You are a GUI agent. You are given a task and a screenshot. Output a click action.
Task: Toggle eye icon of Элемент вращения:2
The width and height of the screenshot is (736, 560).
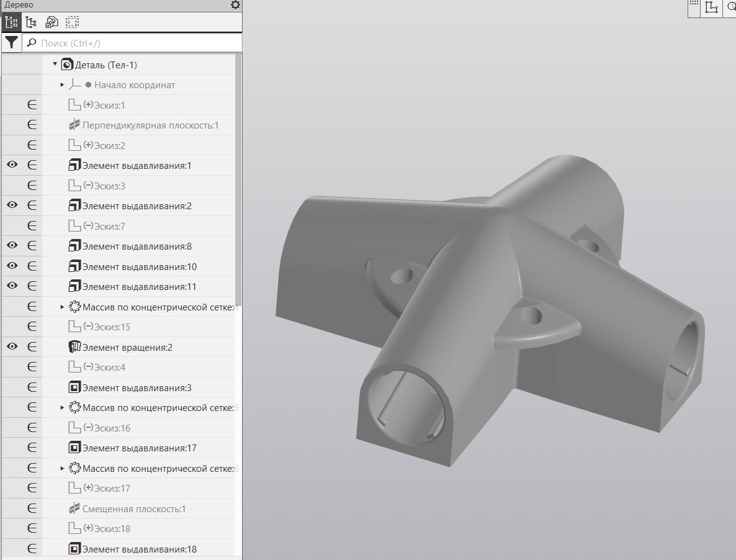(12, 346)
